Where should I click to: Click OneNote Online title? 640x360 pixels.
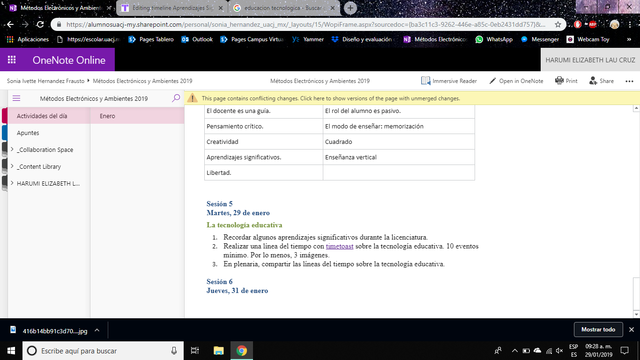pos(69,60)
